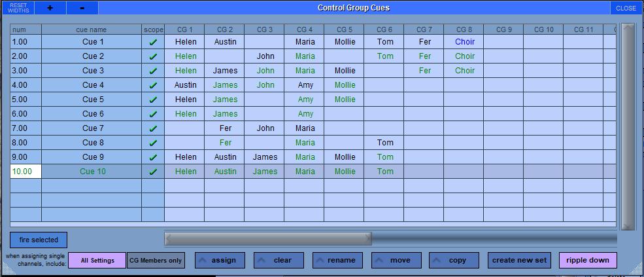Toggle the ripple down button

tap(588, 260)
